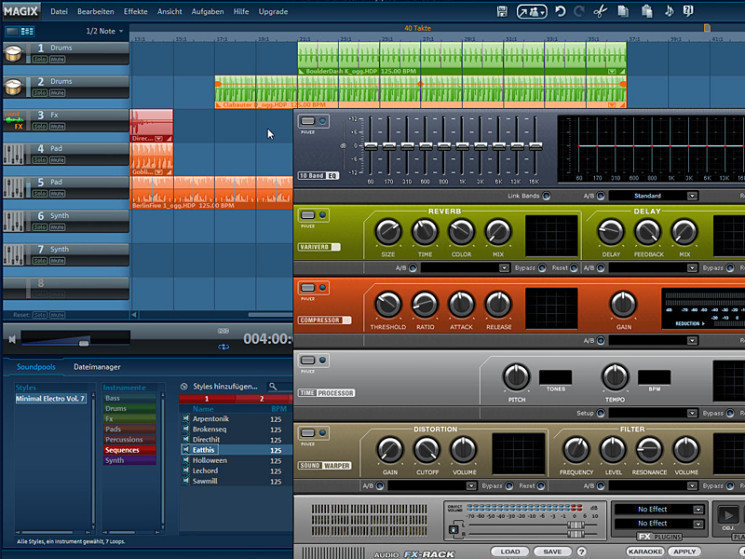Screen dimensions: 745x559
Task: Click the copy documents icon
Action: [x=623, y=11]
